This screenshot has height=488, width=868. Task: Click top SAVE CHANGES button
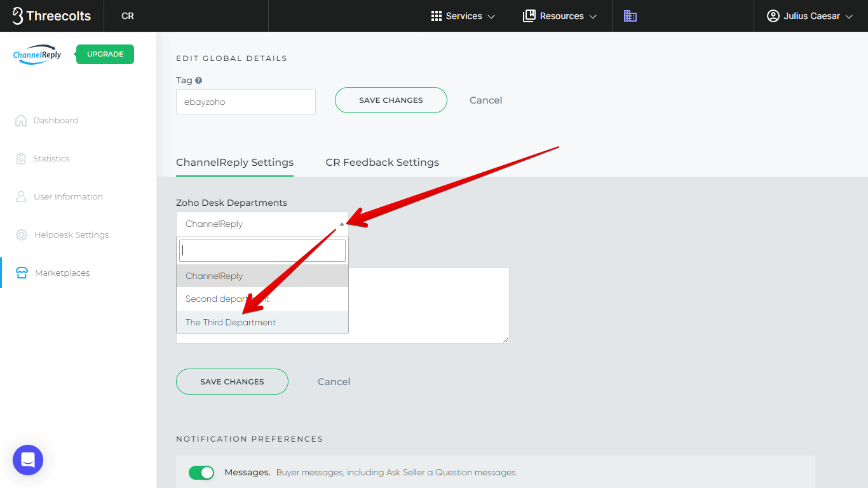(391, 100)
